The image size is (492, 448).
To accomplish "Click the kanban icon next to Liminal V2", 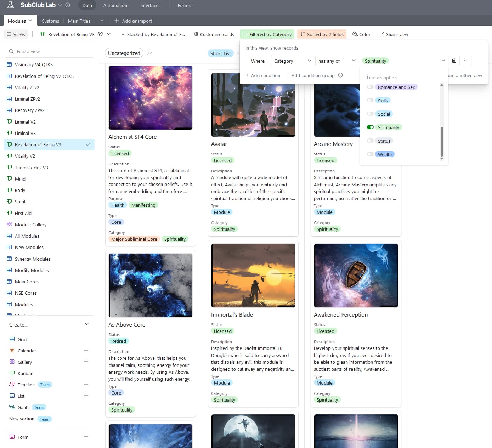I will pos(9,122).
